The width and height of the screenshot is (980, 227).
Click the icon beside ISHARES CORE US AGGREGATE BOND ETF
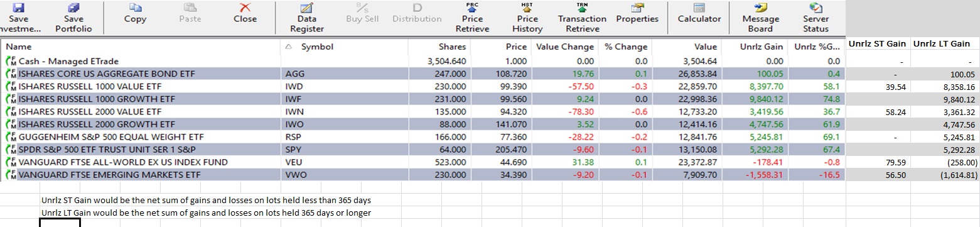coord(11,74)
